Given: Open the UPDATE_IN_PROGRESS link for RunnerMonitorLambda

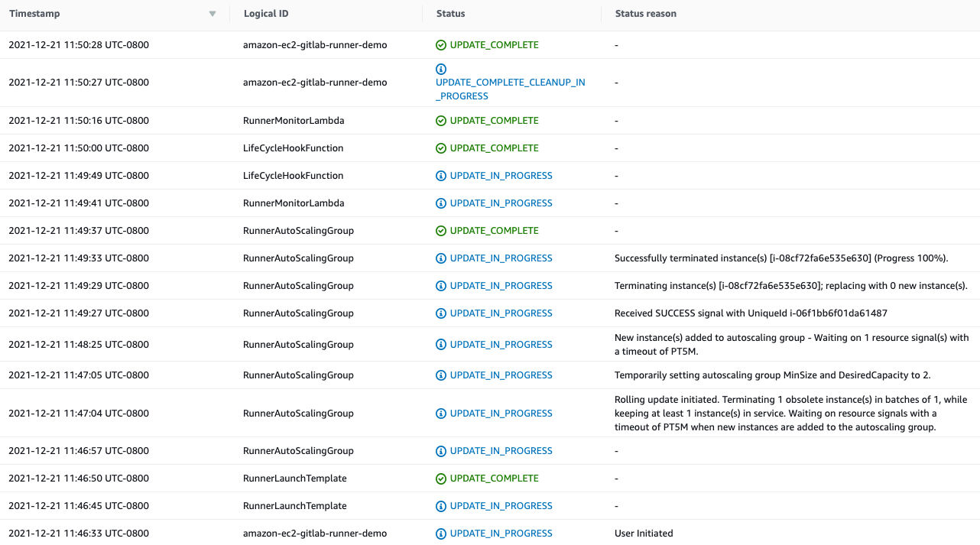Looking at the screenshot, I should click(x=501, y=203).
